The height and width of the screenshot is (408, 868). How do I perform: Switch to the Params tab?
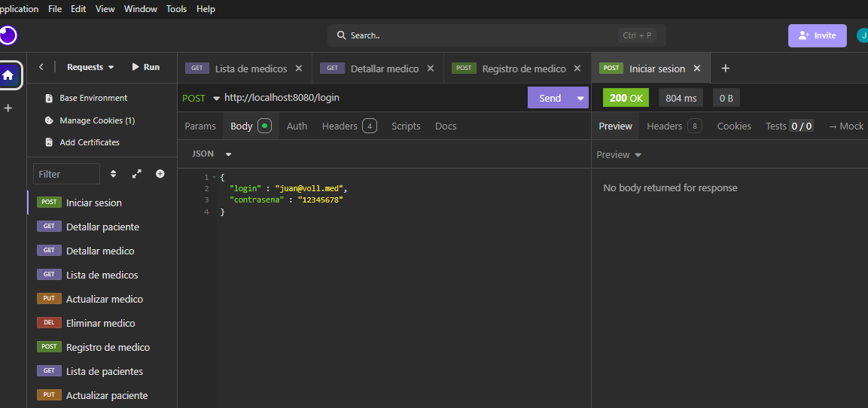(x=200, y=126)
